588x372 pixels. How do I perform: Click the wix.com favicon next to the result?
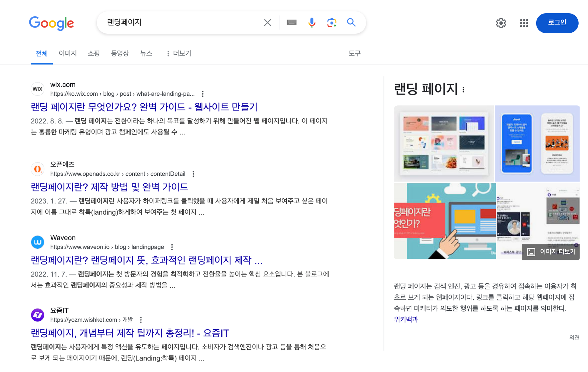37,89
